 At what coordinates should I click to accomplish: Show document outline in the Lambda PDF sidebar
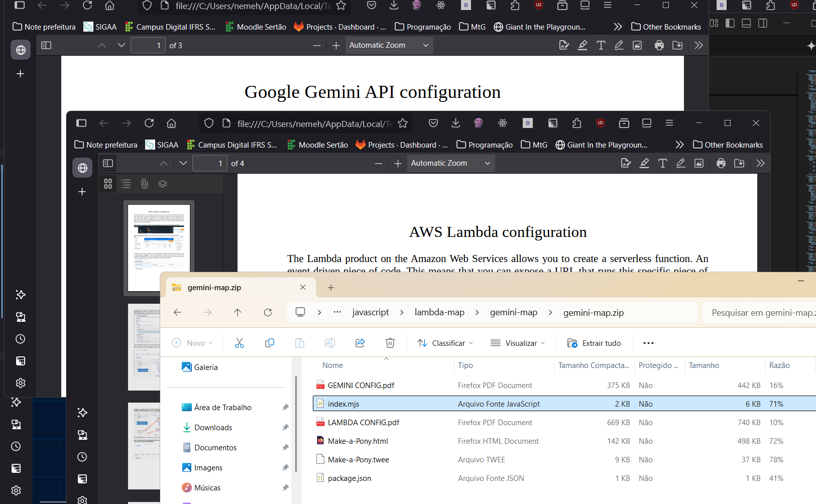tap(126, 184)
